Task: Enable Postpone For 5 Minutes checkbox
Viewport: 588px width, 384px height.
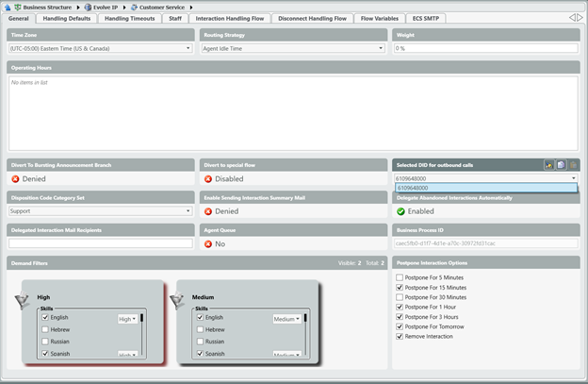Action: pyautogui.click(x=400, y=277)
